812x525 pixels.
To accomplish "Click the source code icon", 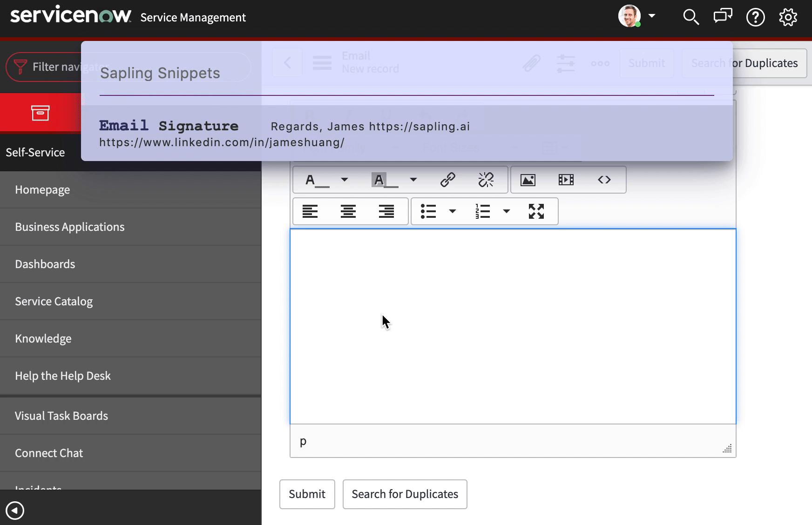I will tap(604, 180).
